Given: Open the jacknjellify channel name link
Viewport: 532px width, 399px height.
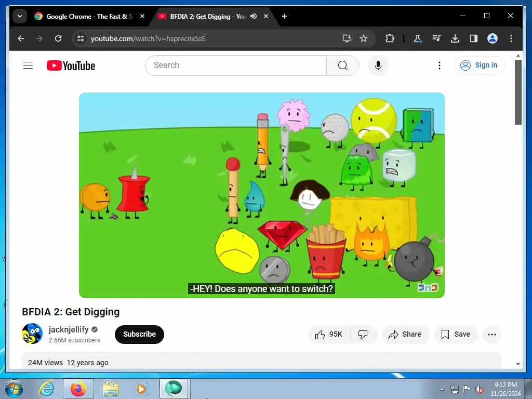Looking at the screenshot, I should click(69, 329).
